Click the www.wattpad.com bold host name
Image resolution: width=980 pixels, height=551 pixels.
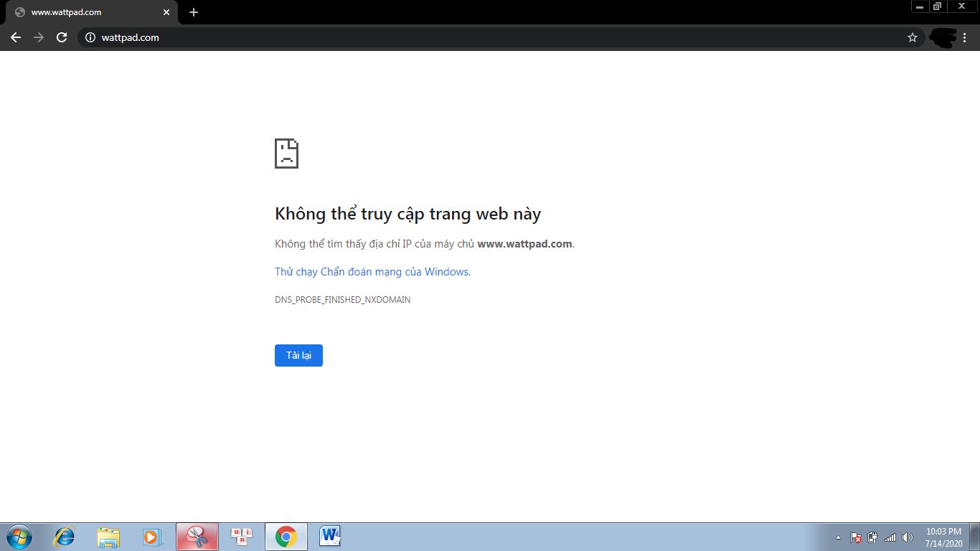pyautogui.click(x=524, y=244)
